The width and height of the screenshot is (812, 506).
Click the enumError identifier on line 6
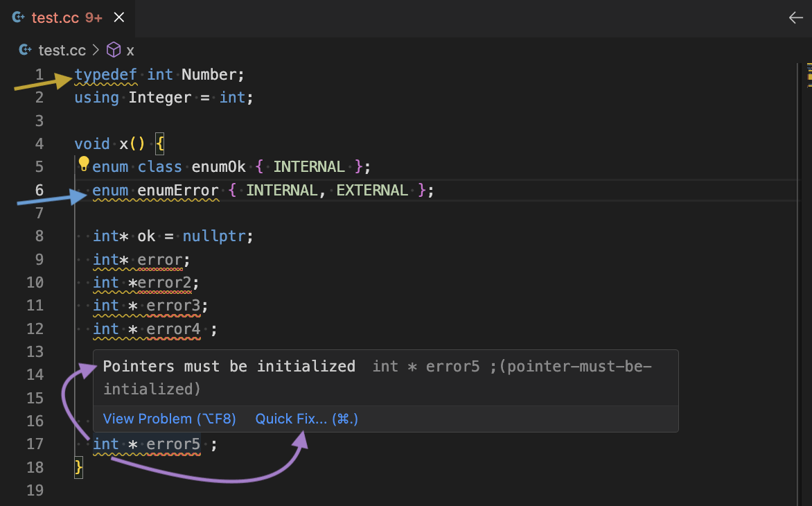coord(178,190)
